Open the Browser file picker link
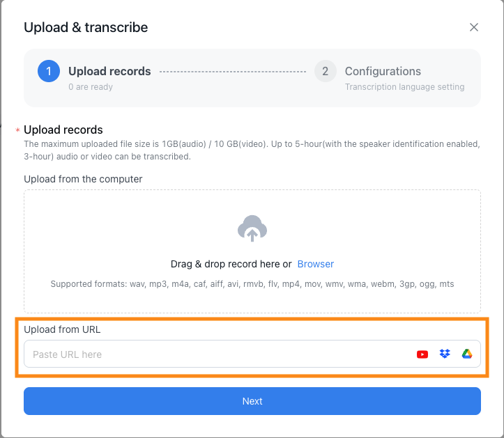504x438 pixels. tap(315, 264)
